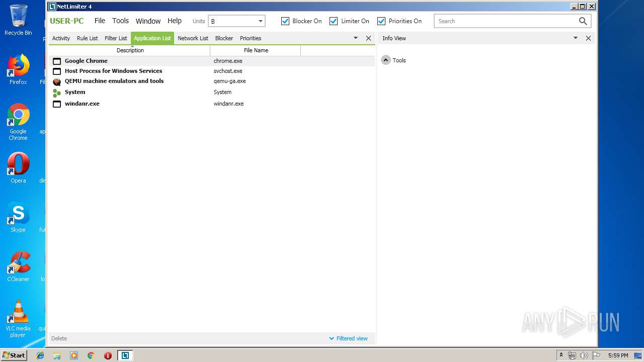This screenshot has height=362, width=644.
Task: Toggle the Blocker On checkbox
Action: click(x=285, y=21)
